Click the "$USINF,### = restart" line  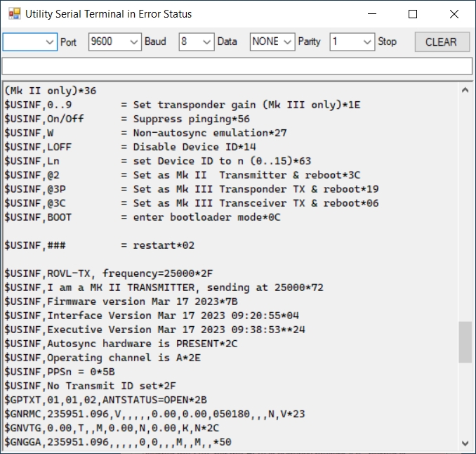coord(99,245)
